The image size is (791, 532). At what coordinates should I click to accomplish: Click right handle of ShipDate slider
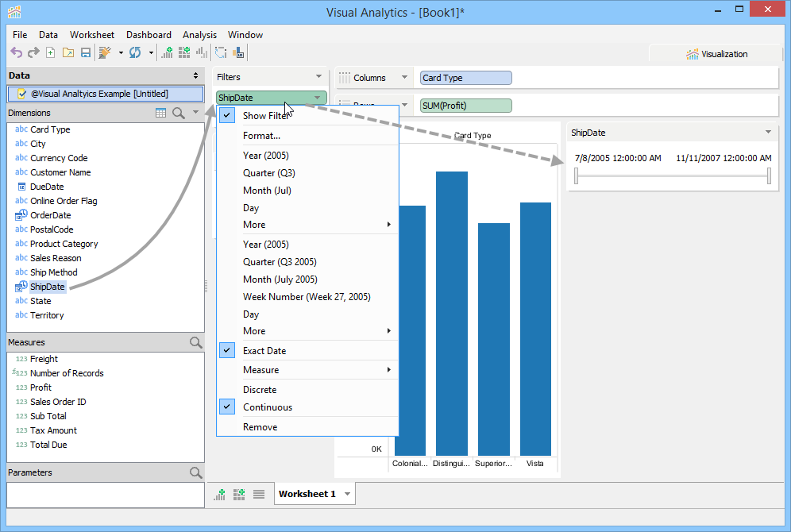pyautogui.click(x=769, y=176)
